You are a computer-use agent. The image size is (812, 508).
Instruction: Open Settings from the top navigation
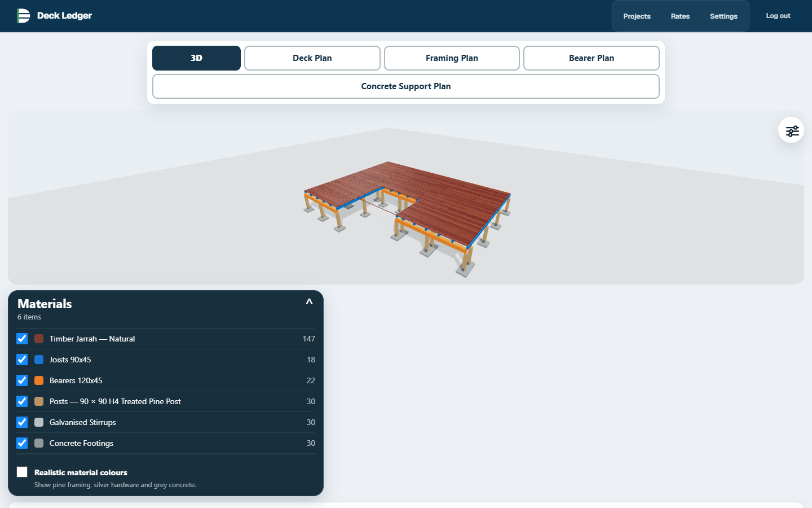click(x=723, y=16)
